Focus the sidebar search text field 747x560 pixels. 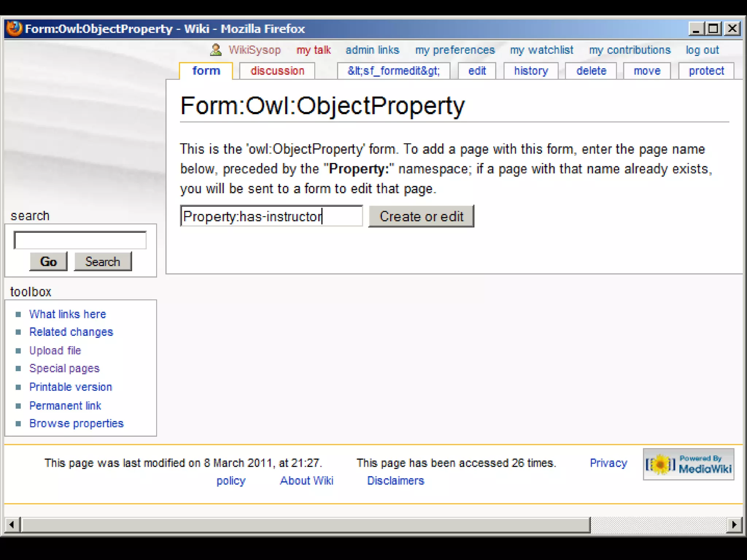click(80, 240)
